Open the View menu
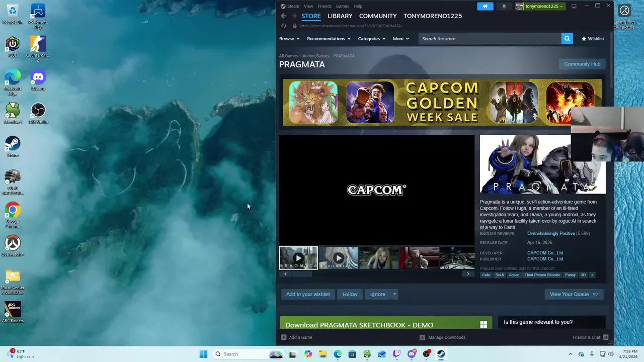 [308, 6]
